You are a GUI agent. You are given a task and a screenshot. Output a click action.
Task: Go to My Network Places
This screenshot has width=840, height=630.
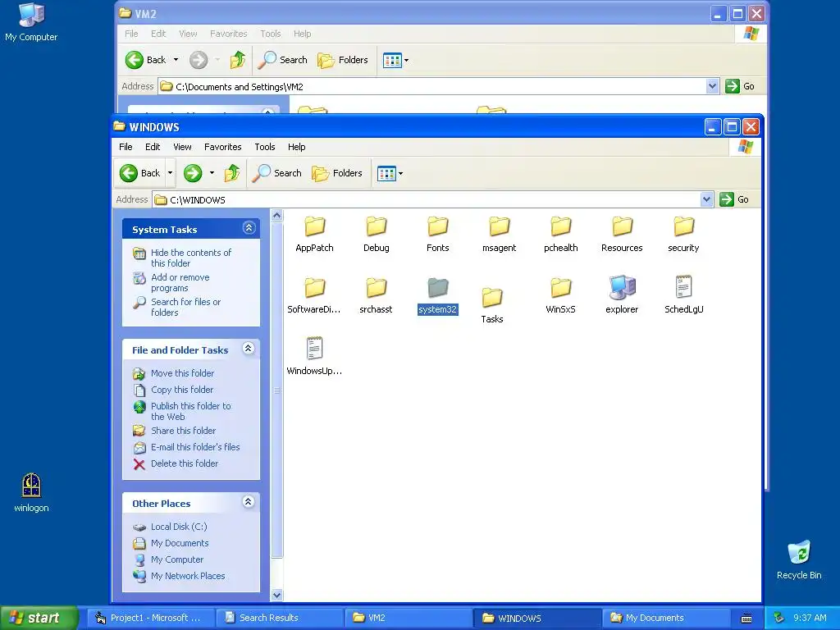point(188,576)
